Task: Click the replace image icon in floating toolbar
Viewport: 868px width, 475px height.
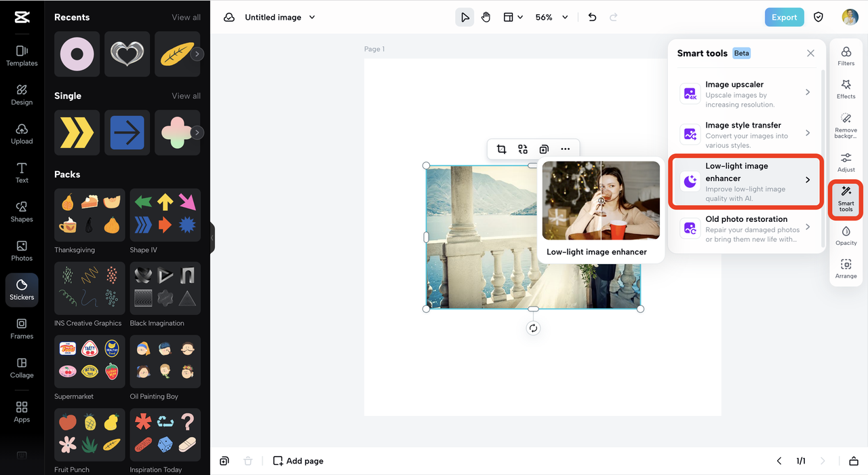Action: [x=523, y=149]
